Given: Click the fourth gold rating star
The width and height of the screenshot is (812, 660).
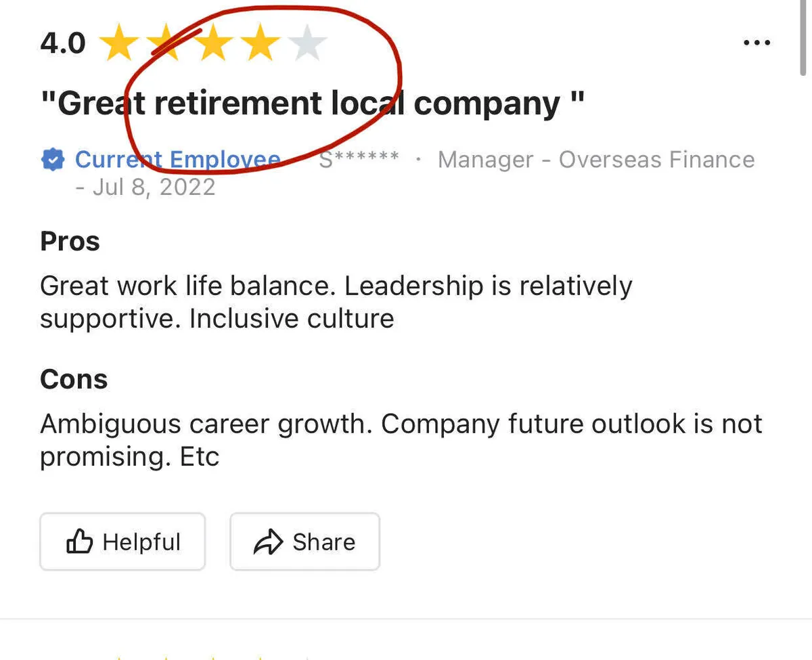Looking at the screenshot, I should point(261,44).
